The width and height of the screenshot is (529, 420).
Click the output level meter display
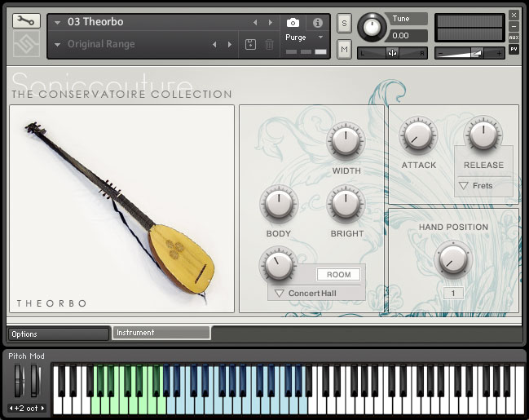[x=469, y=28]
